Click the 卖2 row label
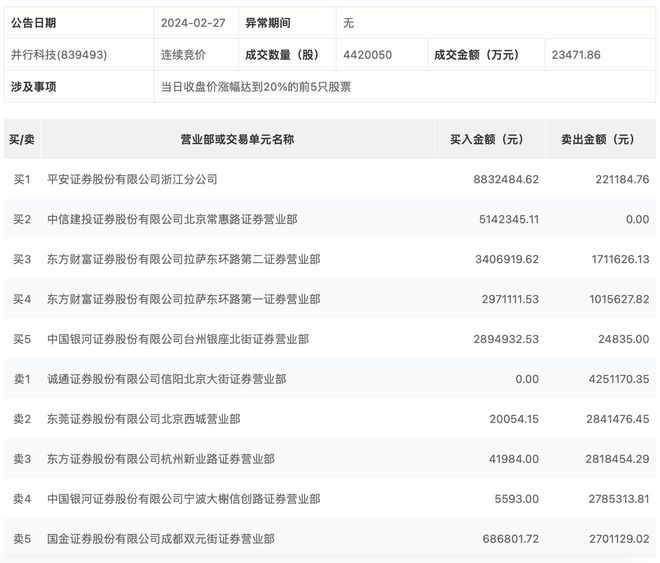The image size is (660, 563). pyautogui.click(x=22, y=419)
